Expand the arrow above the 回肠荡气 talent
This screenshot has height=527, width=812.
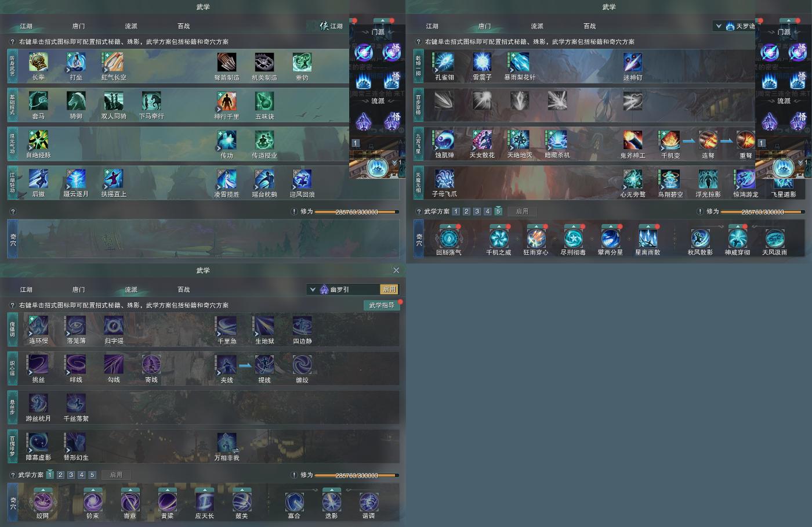pyautogui.click(x=449, y=226)
